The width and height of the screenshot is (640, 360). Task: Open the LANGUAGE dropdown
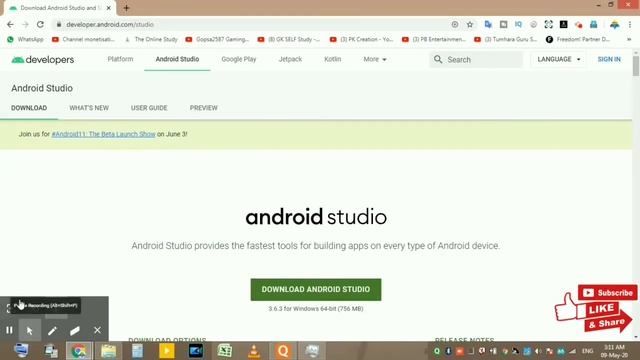click(559, 60)
